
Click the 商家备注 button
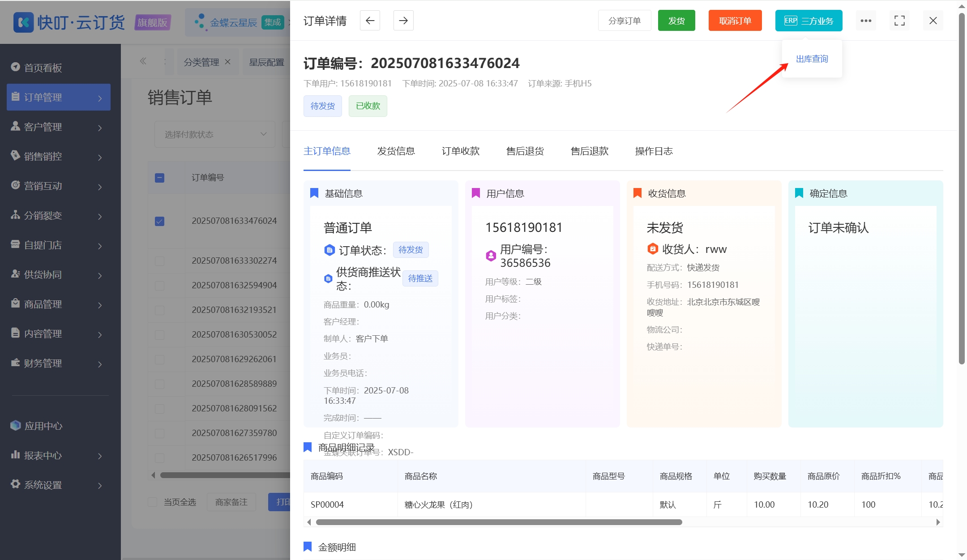click(x=231, y=502)
